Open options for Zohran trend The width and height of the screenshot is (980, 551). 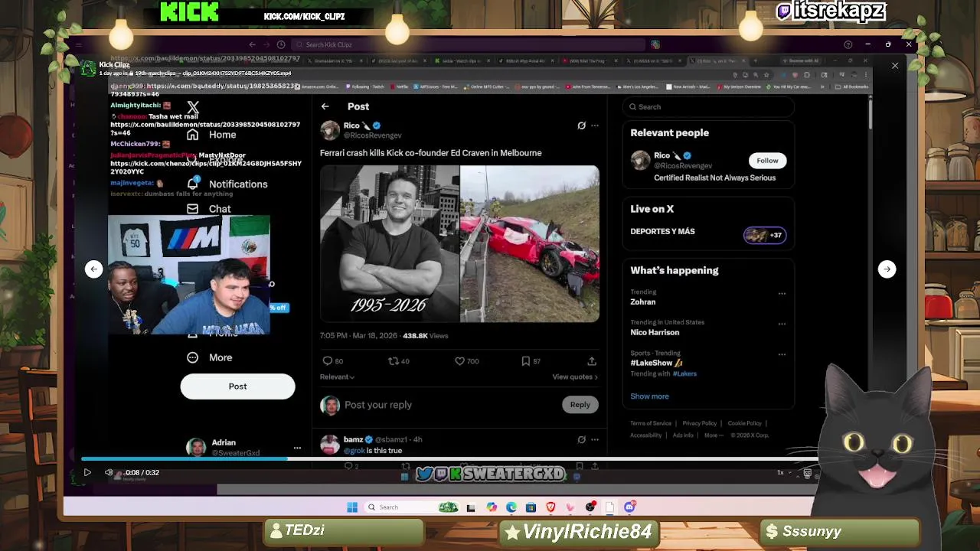[782, 294]
